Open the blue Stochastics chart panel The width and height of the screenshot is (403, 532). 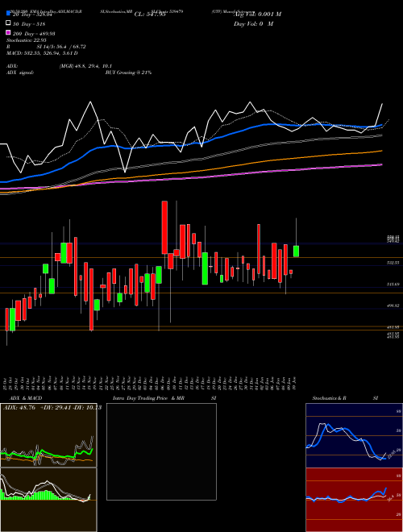click(354, 435)
